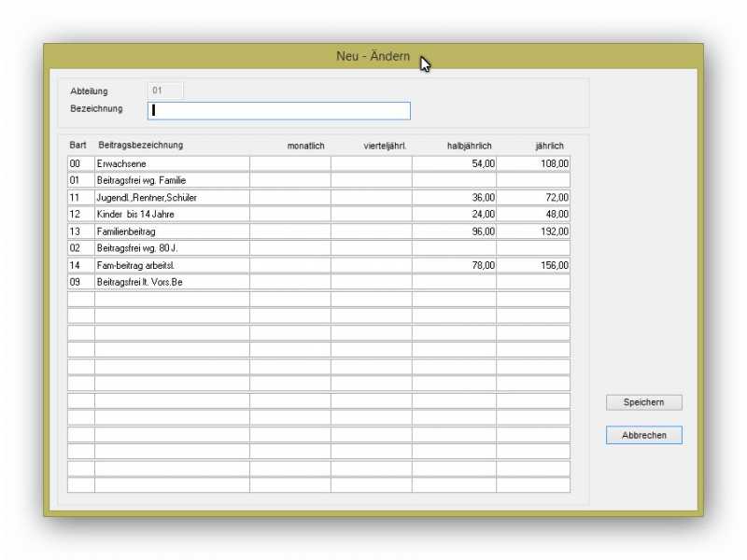Click the Abteilung field showing 01
Image resolution: width=747 pixels, height=560 pixels.
pyautogui.click(x=165, y=91)
